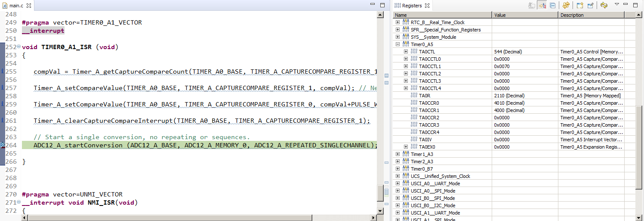Collapse the NMI_ISR function fold

click(19, 202)
